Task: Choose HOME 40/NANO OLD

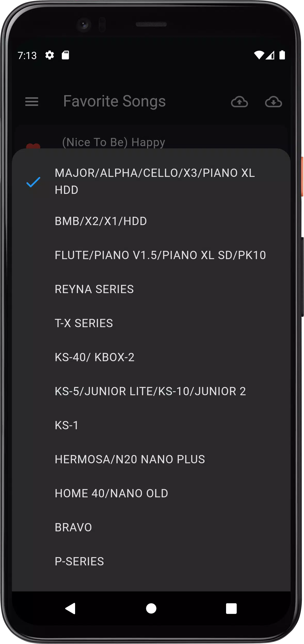Action: point(151,493)
